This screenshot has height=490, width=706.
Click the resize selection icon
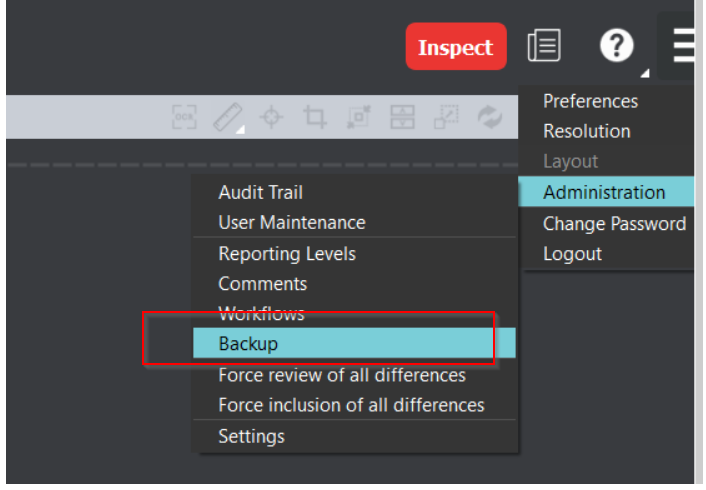pyautogui.click(x=445, y=117)
